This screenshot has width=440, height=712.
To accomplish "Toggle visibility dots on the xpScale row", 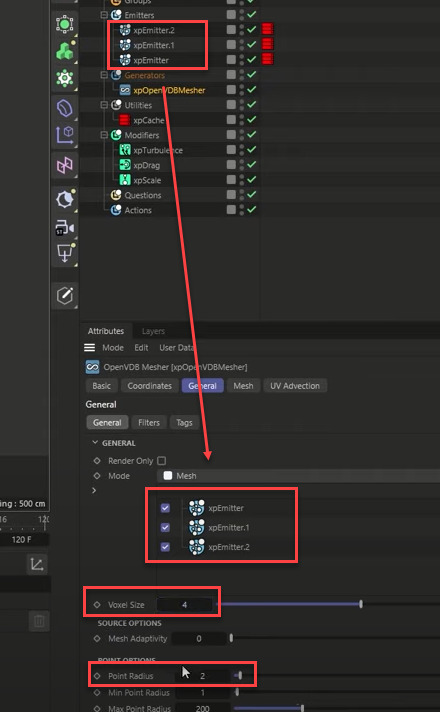I will (242, 180).
